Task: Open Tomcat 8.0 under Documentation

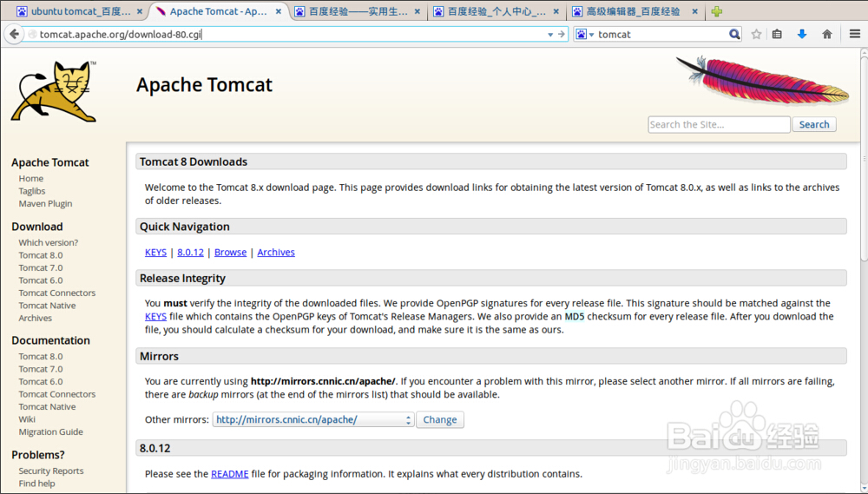Action: [41, 357]
